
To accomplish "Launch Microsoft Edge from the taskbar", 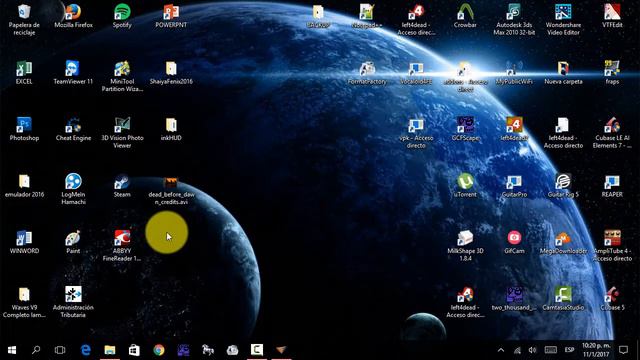I will tap(85, 350).
